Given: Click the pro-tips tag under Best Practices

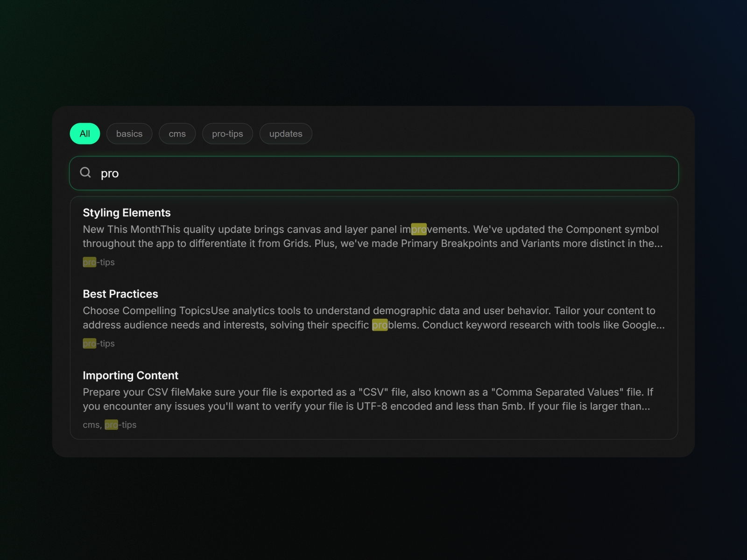Looking at the screenshot, I should tap(99, 343).
